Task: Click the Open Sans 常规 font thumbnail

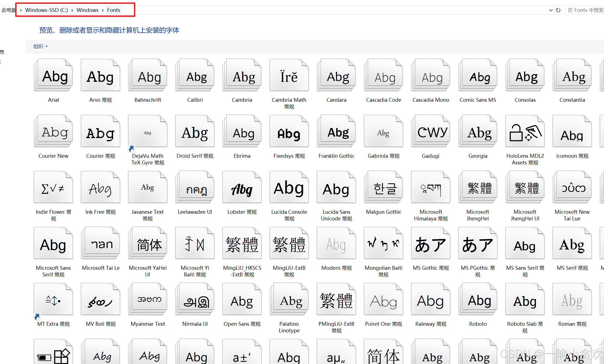Action: (242, 299)
